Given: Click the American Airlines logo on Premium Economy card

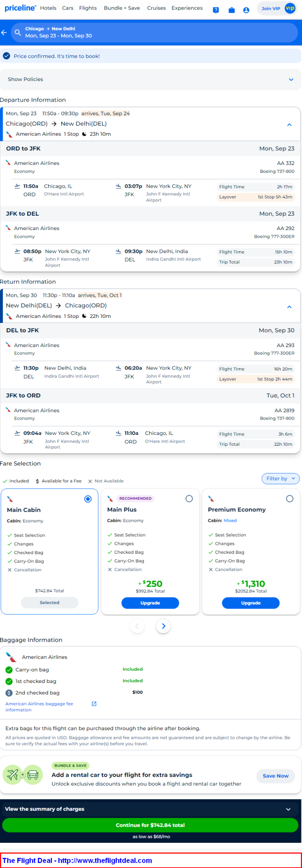Looking at the screenshot, I should pyautogui.click(x=211, y=498).
